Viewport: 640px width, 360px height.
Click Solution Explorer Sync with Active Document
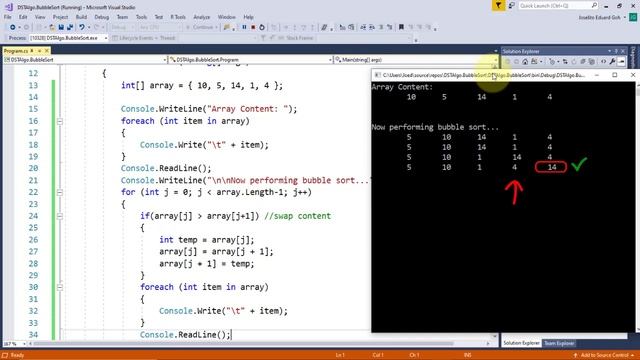(565, 62)
